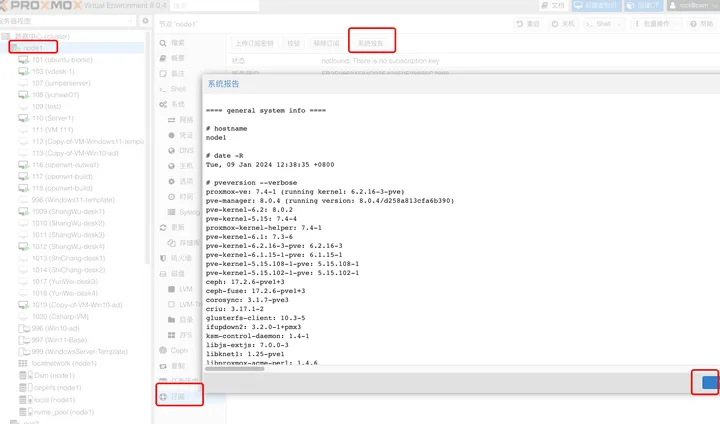The image size is (720, 424).
Task: Click the shutdown (关机) power button
Action: click(563, 24)
